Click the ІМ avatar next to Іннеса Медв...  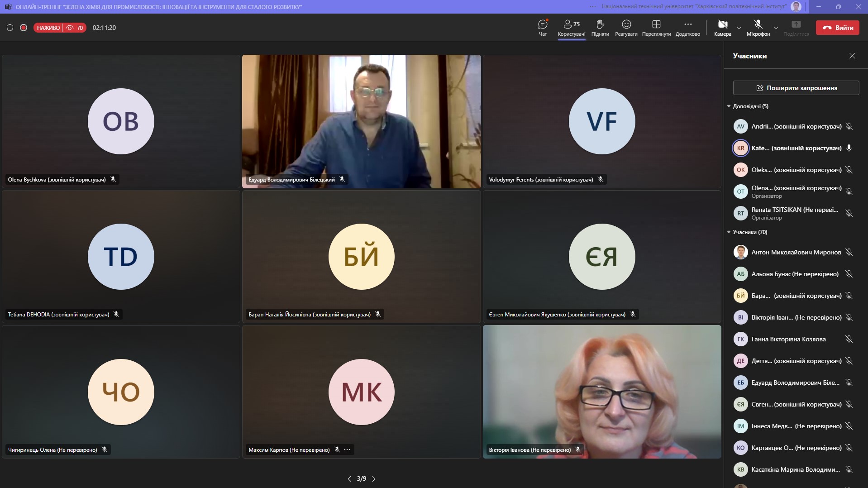click(x=740, y=426)
